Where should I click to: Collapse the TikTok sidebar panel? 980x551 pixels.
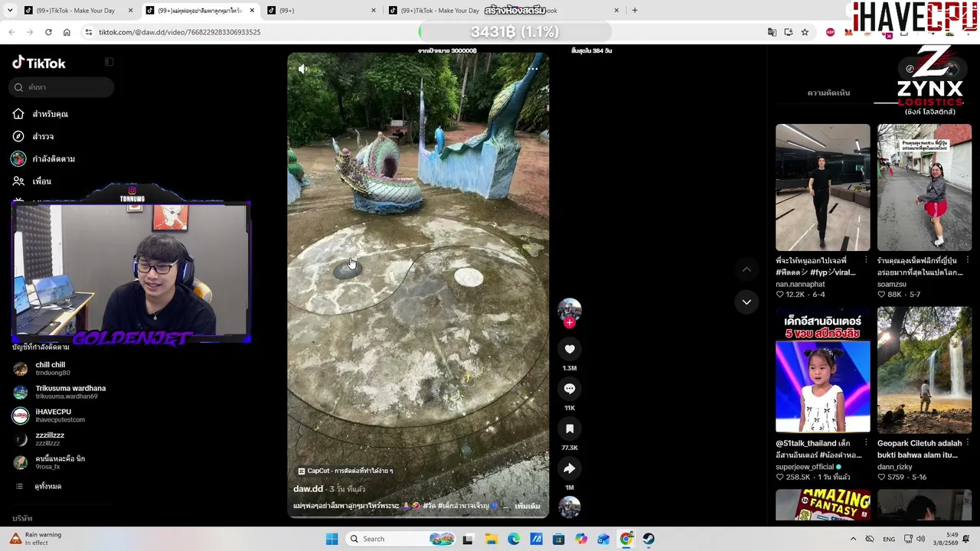109,62
